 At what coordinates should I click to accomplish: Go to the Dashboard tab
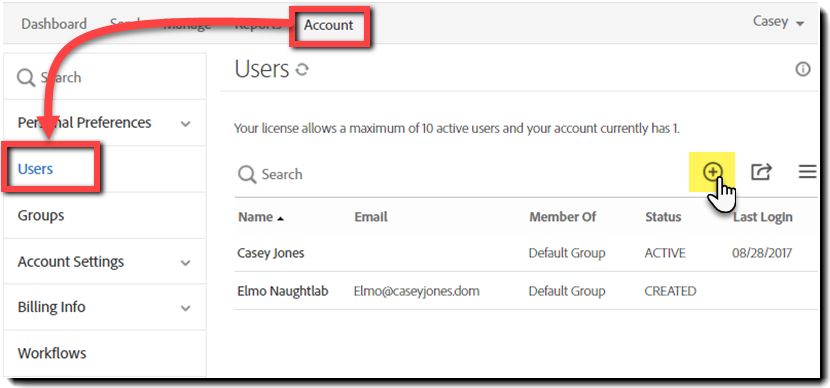(x=54, y=24)
